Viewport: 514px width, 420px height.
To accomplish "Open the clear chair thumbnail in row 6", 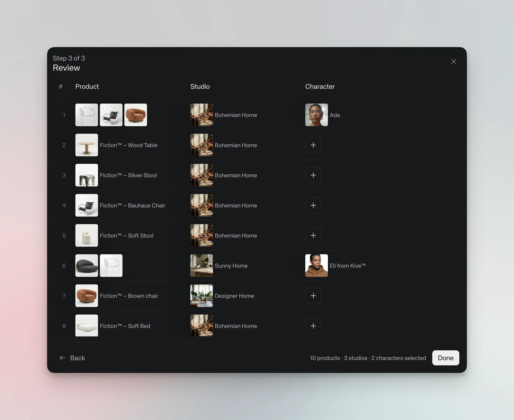I will [111, 265].
